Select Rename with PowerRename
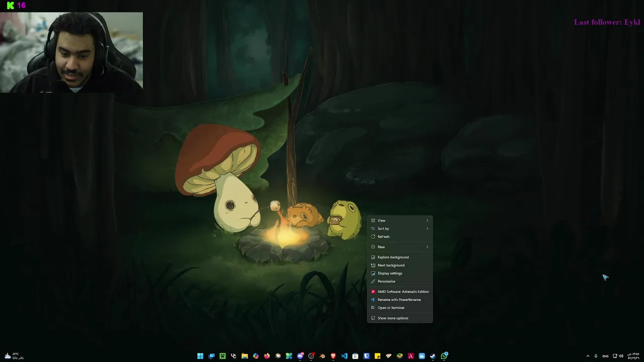The height and width of the screenshot is (362, 644). [400, 300]
